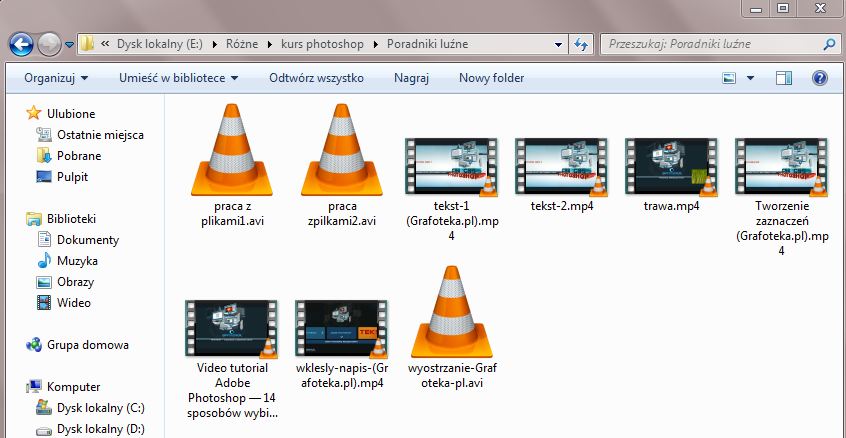Open the address bar history dropdown
846x438 pixels.
[558, 44]
